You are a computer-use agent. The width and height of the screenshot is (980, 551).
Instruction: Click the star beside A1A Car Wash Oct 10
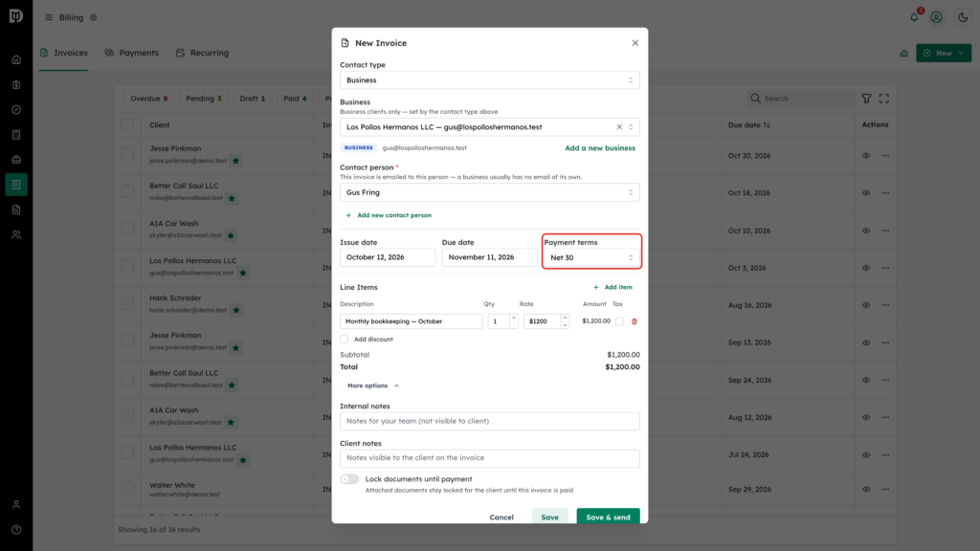[231, 235]
